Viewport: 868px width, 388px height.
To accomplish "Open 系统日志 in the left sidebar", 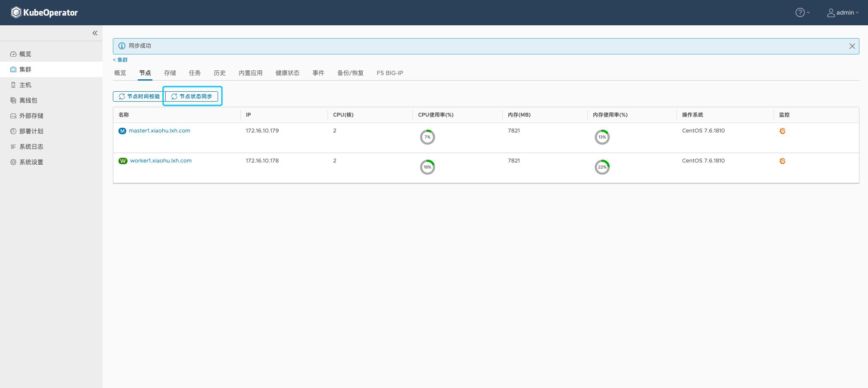I will click(51, 147).
